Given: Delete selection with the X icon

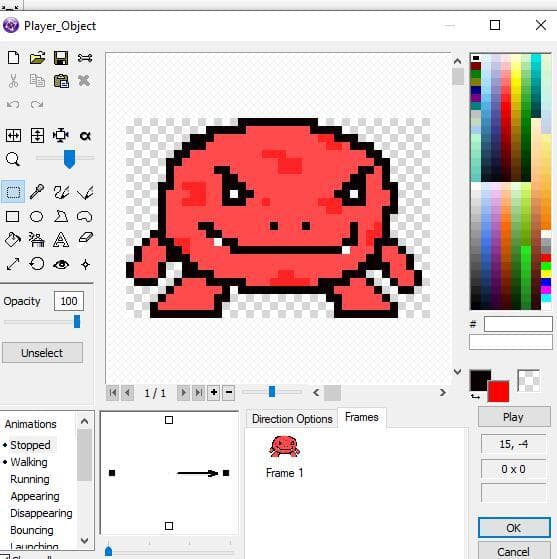Looking at the screenshot, I should [84, 81].
